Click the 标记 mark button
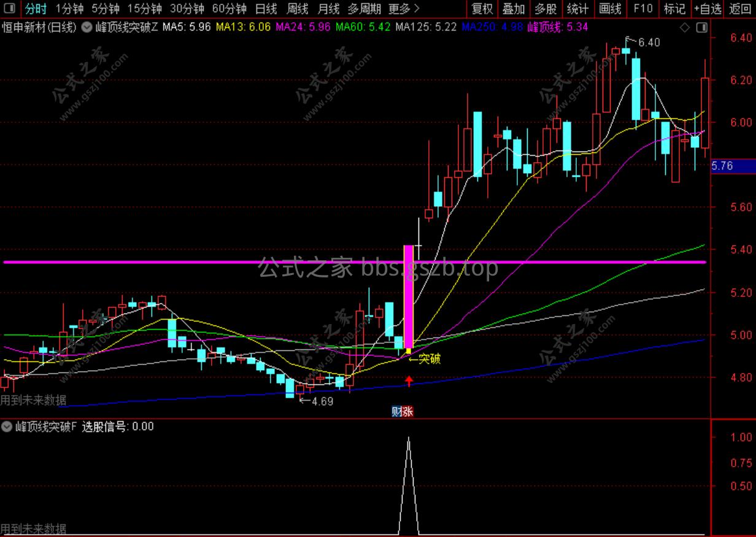Image resolution: width=756 pixels, height=537 pixels. (675, 9)
